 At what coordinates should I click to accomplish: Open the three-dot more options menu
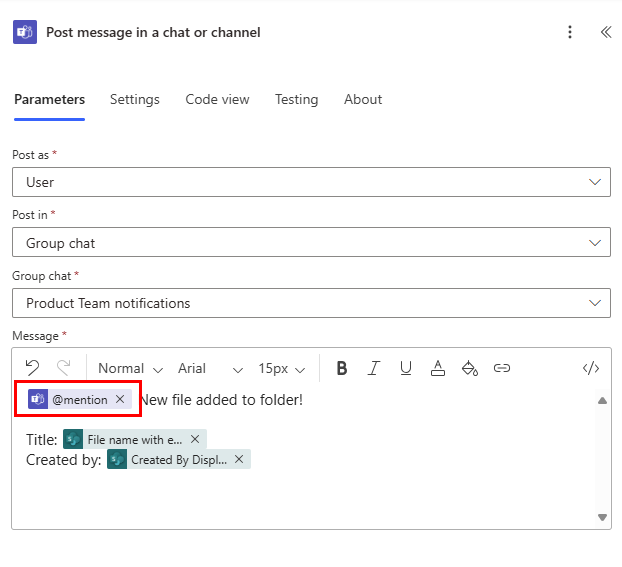click(x=570, y=32)
